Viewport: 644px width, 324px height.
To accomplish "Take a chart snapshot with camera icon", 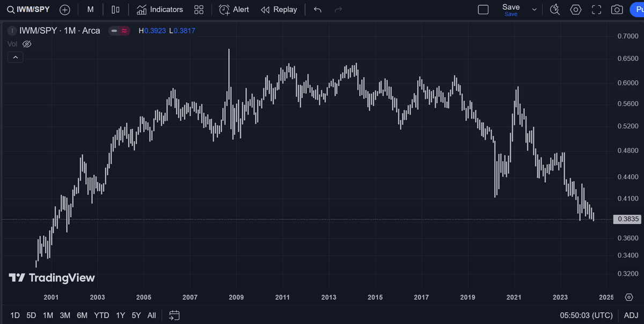I will tap(617, 10).
